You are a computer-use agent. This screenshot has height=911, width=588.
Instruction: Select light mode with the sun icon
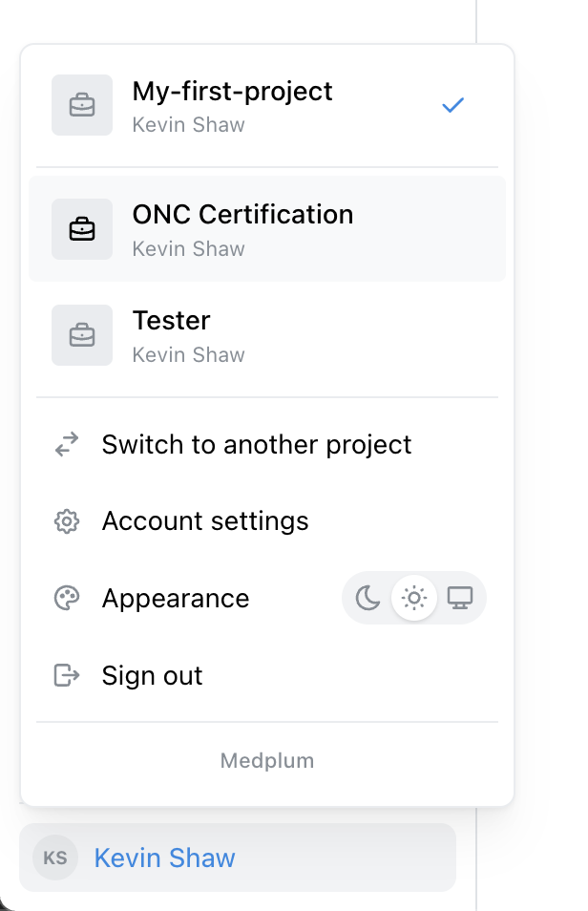click(414, 598)
